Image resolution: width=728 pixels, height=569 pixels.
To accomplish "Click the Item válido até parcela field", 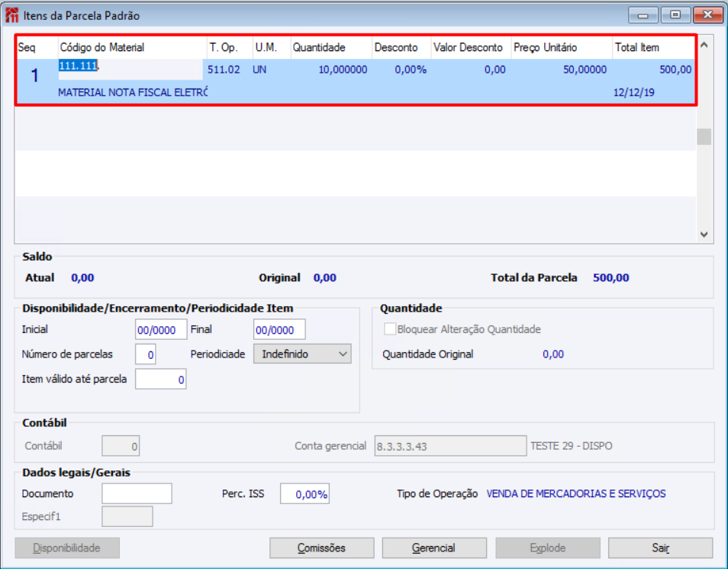I will (x=160, y=379).
